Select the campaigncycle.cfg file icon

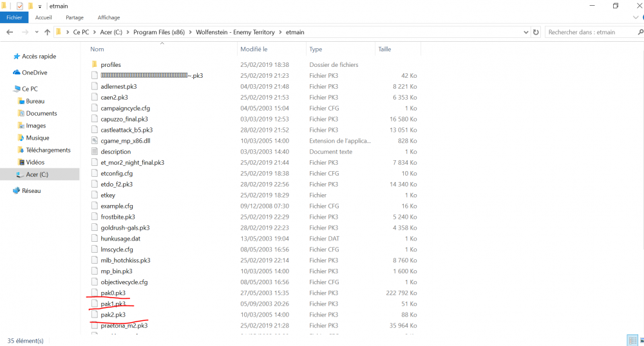95,108
